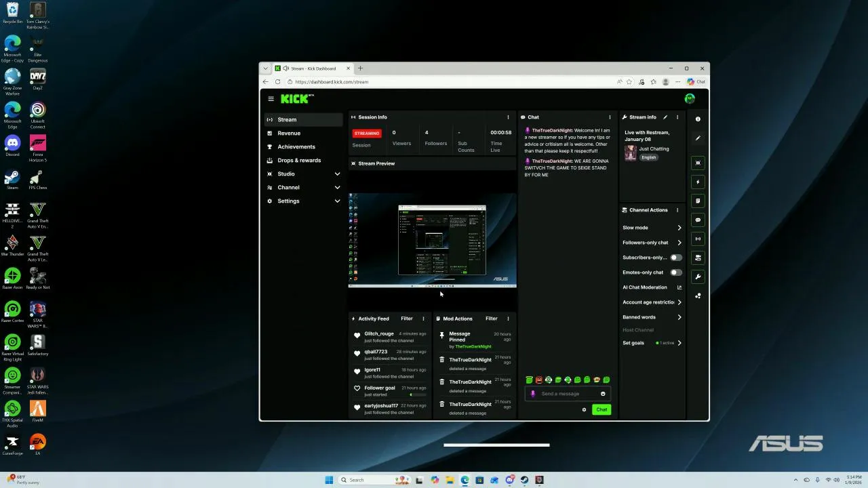Click the broadcast signal sidebar icon
The height and width of the screenshot is (488, 868).
click(x=698, y=239)
